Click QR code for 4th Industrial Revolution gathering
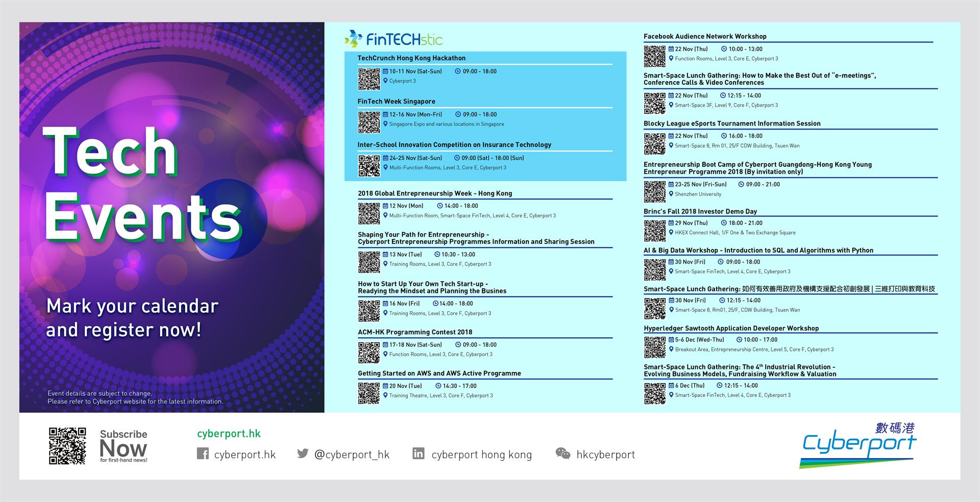980x502 pixels. click(655, 393)
